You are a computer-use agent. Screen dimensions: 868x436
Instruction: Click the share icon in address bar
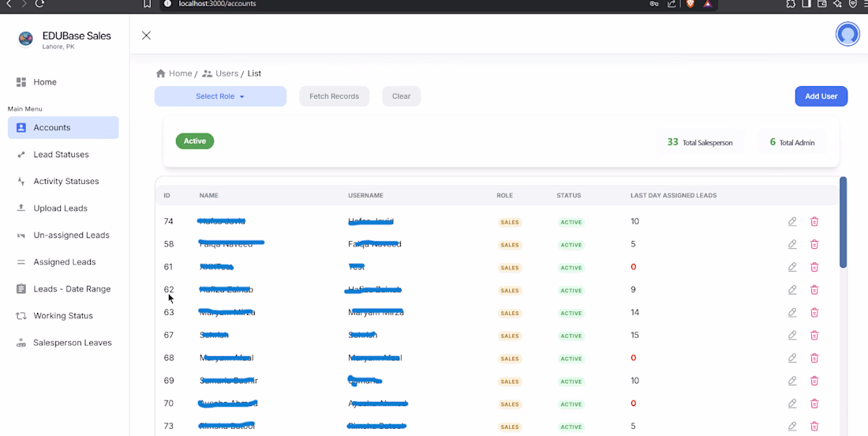[x=672, y=4]
